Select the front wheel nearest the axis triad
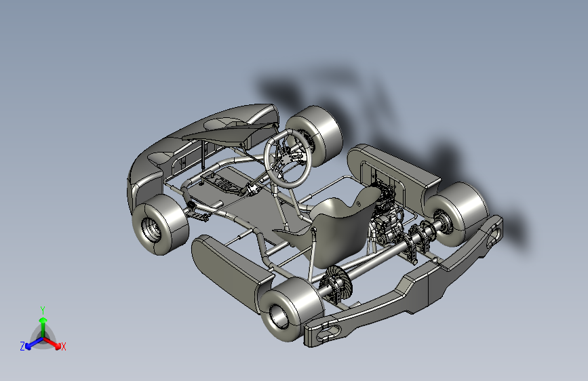The image size is (588, 381). tap(160, 224)
